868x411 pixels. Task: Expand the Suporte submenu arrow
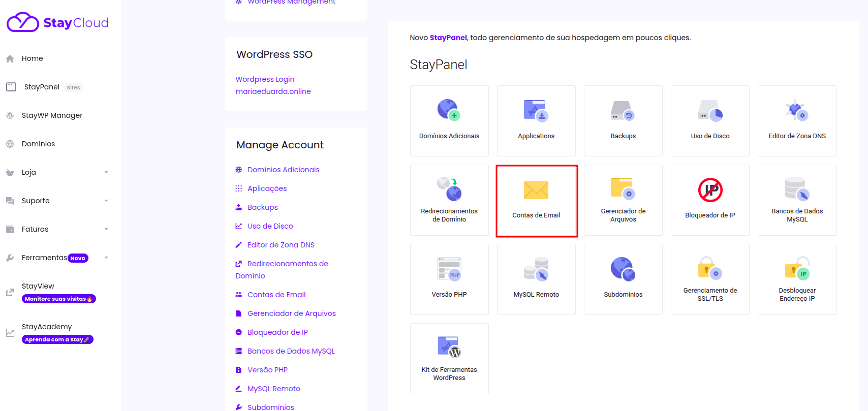(106, 201)
